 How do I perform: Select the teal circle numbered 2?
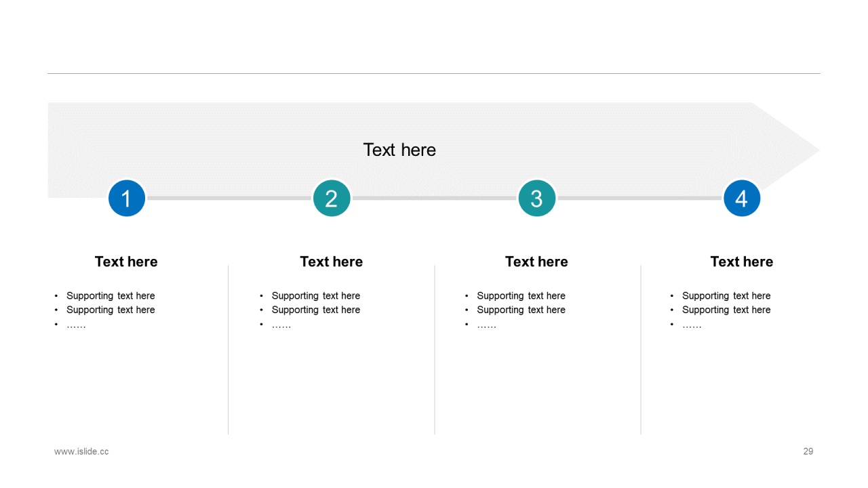pos(332,199)
